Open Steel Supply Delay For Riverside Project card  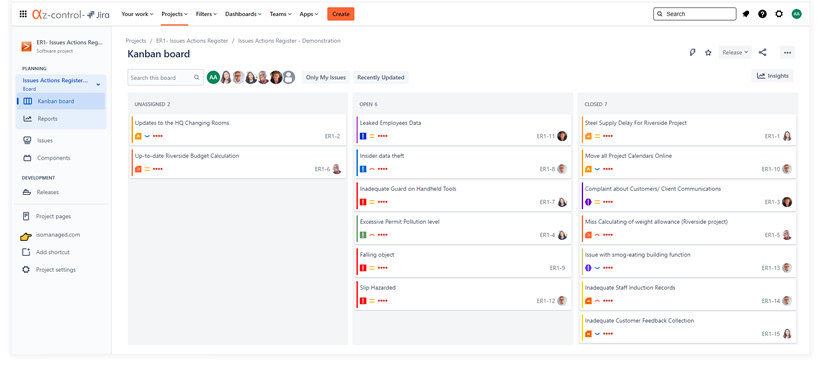pyautogui.click(x=688, y=130)
